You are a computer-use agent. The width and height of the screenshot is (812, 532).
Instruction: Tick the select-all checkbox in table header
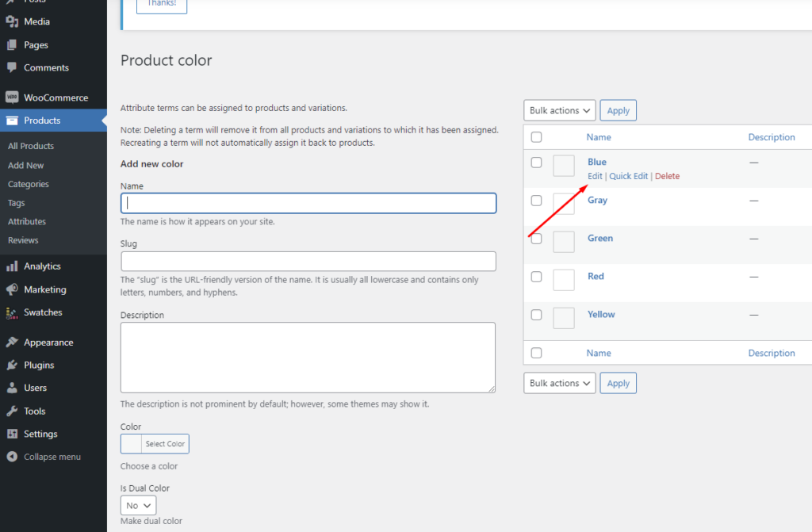537,137
